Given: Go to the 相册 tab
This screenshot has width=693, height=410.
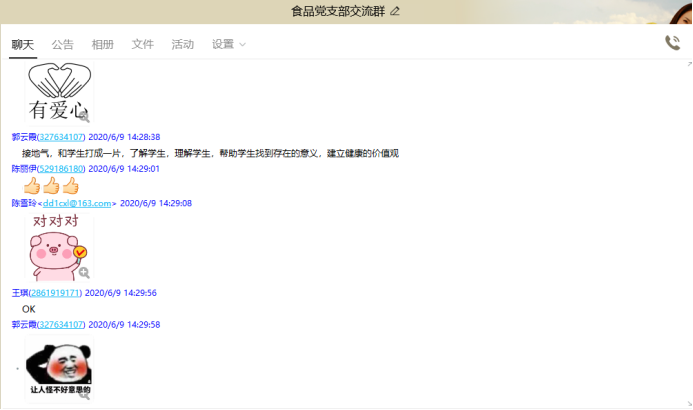Looking at the screenshot, I should 102,45.
